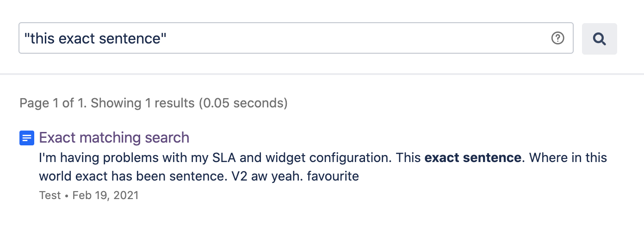Image resolution: width=644 pixels, height=250 pixels.
Task: Open the "Exact matching search" result
Action: click(114, 137)
